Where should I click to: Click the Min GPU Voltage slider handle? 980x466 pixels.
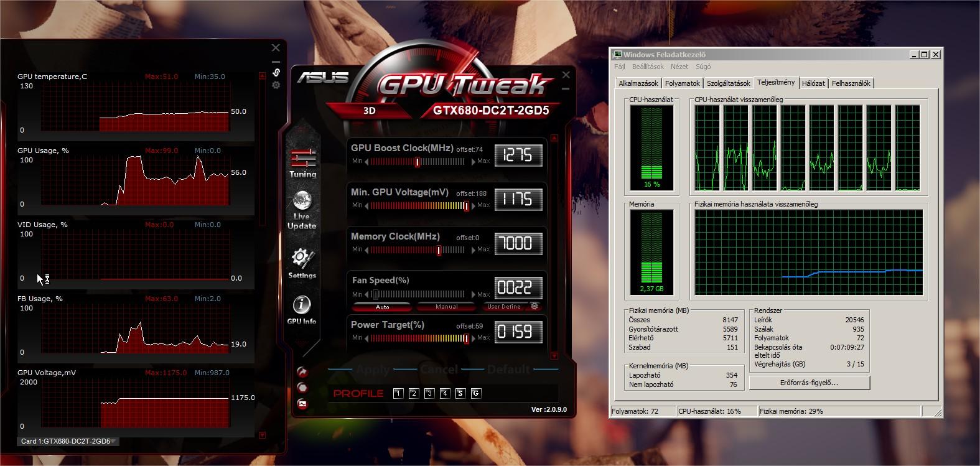[x=466, y=206]
